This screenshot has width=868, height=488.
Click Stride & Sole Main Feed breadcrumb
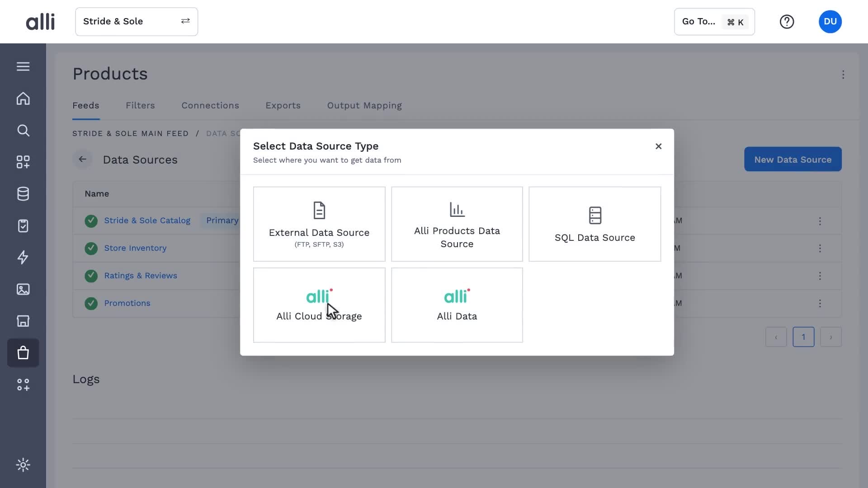tap(130, 134)
